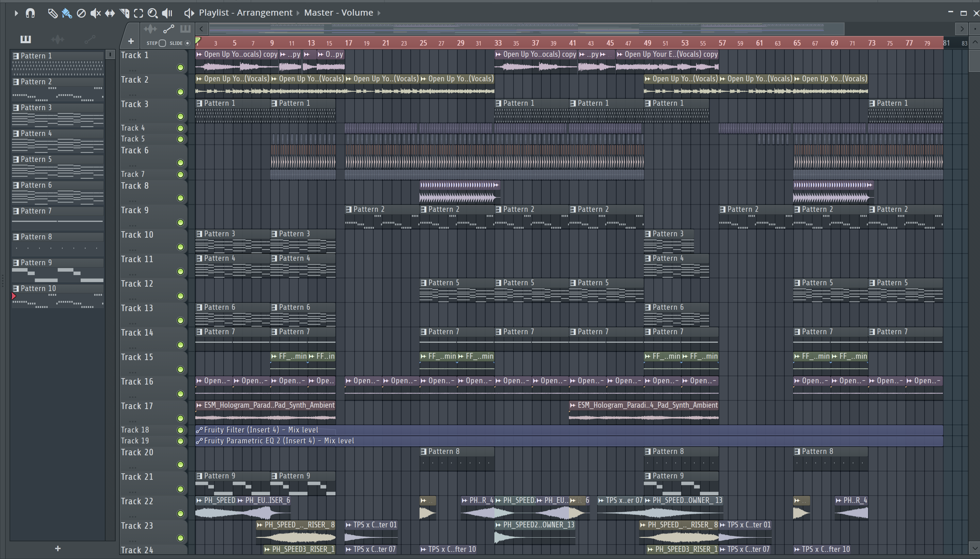This screenshot has width=980, height=559.
Task: Select the Mute tool
Action: tap(95, 14)
